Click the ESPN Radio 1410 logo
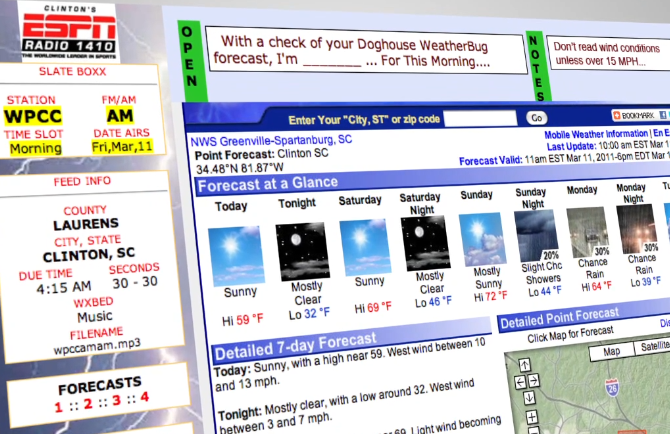This screenshot has width=670, height=434. tap(69, 32)
